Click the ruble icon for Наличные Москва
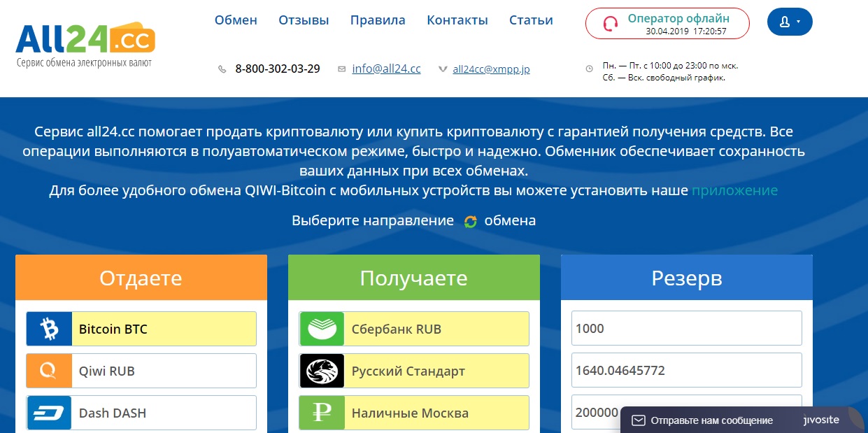 [322, 413]
